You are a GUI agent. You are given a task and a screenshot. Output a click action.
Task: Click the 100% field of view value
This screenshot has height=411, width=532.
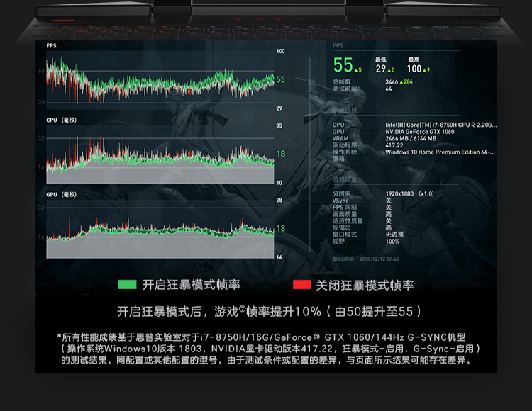coord(392,242)
